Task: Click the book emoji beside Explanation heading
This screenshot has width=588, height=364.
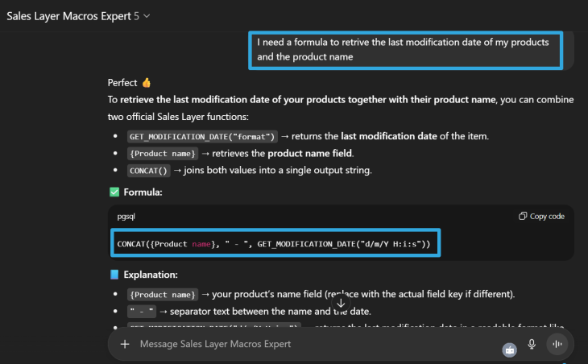Action: pyautogui.click(x=114, y=275)
